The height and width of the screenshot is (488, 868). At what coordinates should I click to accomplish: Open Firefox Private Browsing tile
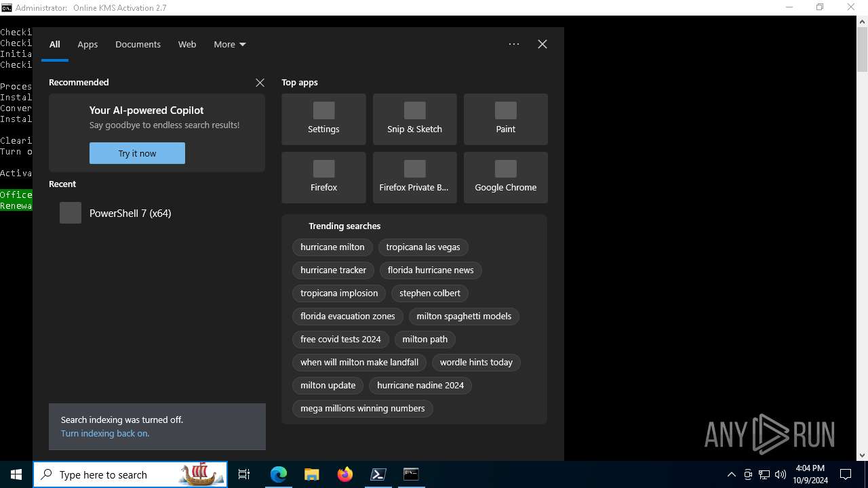414,178
